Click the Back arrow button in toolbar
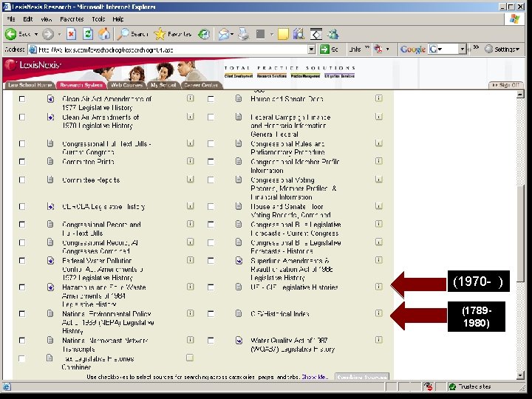 coord(11,34)
